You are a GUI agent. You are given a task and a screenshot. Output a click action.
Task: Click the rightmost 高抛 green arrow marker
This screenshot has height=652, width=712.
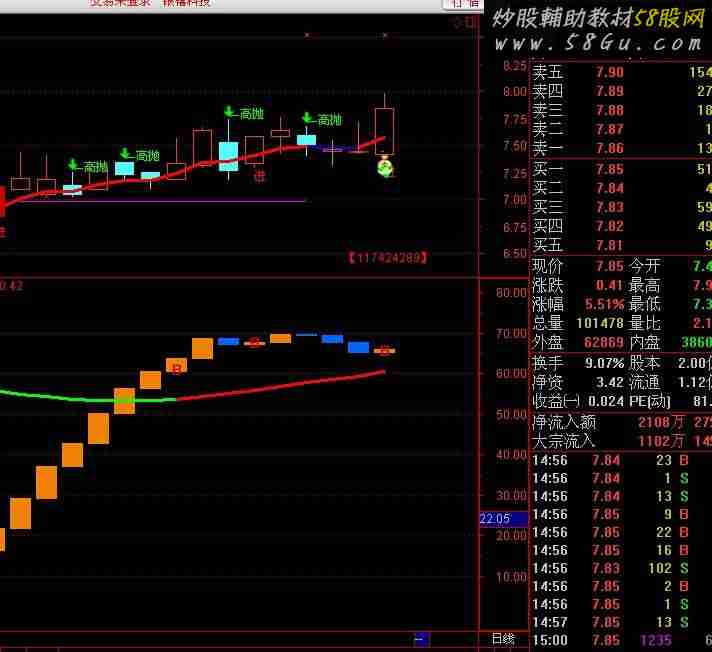(308, 118)
